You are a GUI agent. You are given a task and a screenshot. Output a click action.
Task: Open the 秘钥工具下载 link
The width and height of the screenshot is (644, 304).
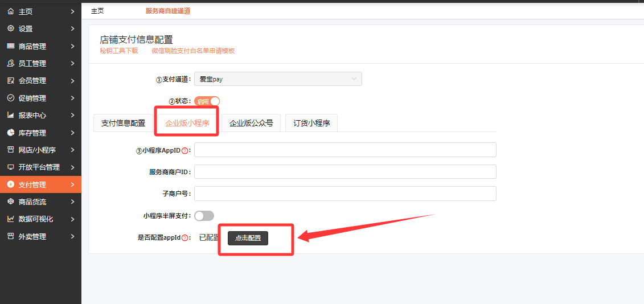point(118,51)
